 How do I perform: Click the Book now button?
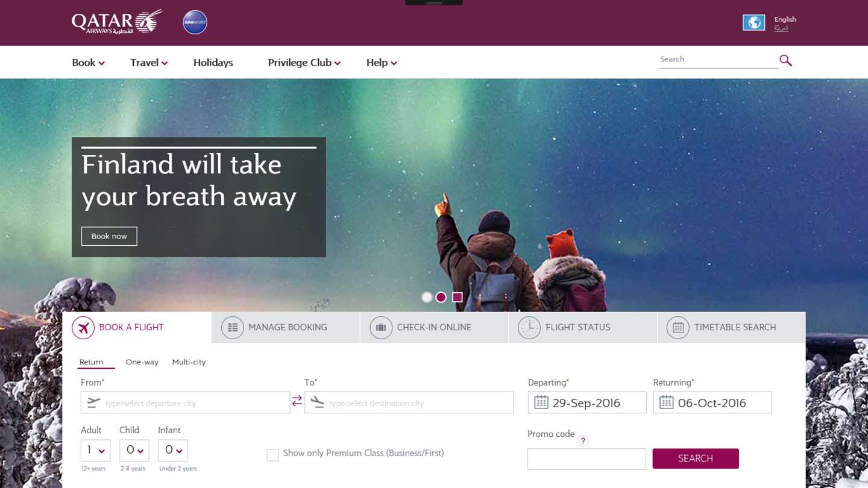coord(109,236)
